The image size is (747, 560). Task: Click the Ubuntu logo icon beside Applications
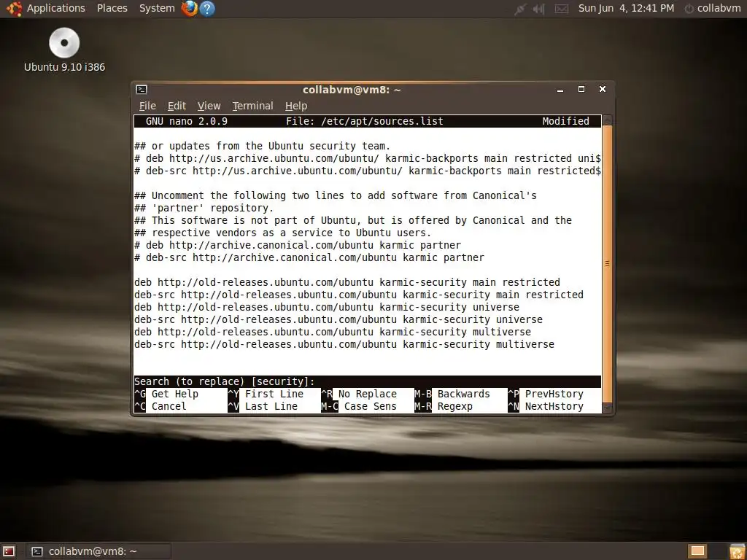15,8
